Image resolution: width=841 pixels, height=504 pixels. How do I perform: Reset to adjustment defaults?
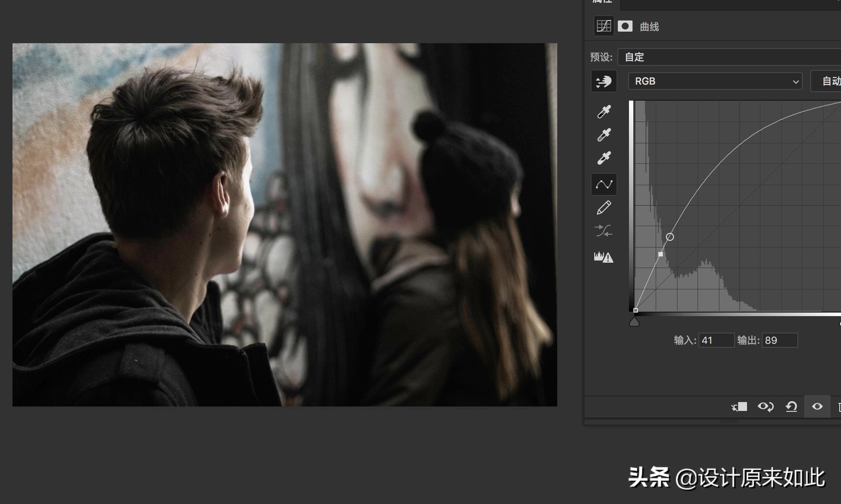[791, 406]
